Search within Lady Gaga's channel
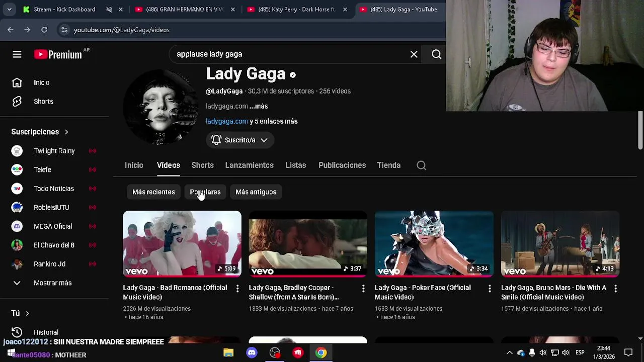This screenshot has width=644, height=362. pos(421,165)
